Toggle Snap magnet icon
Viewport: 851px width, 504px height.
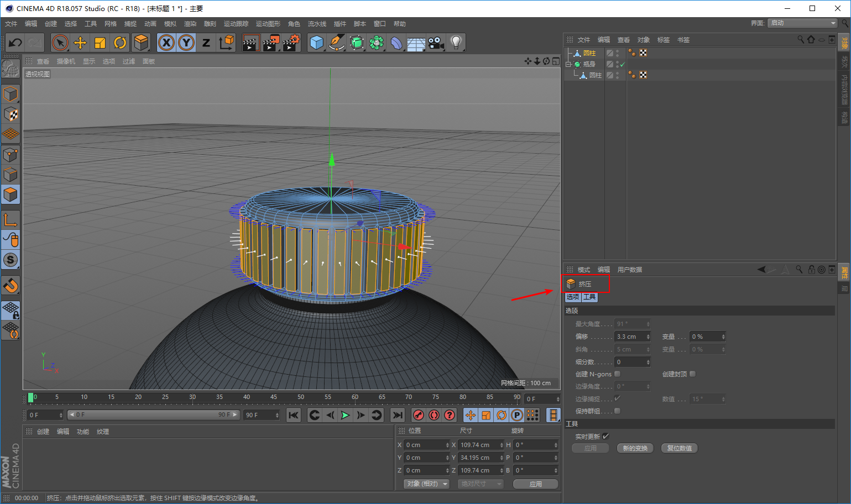(x=11, y=286)
